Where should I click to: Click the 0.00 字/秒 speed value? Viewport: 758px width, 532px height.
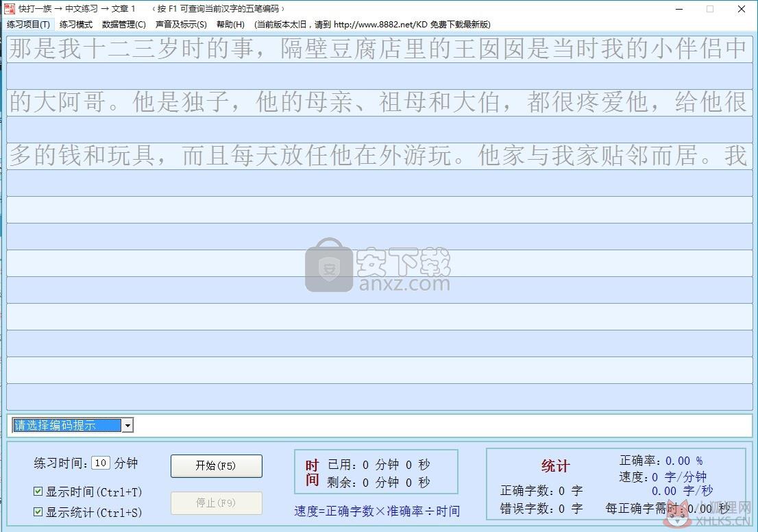tap(682, 491)
